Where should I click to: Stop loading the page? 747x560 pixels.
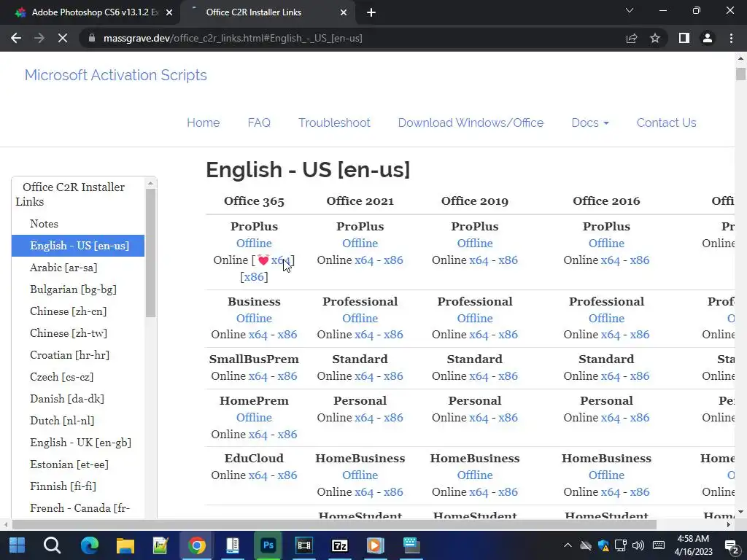click(63, 38)
